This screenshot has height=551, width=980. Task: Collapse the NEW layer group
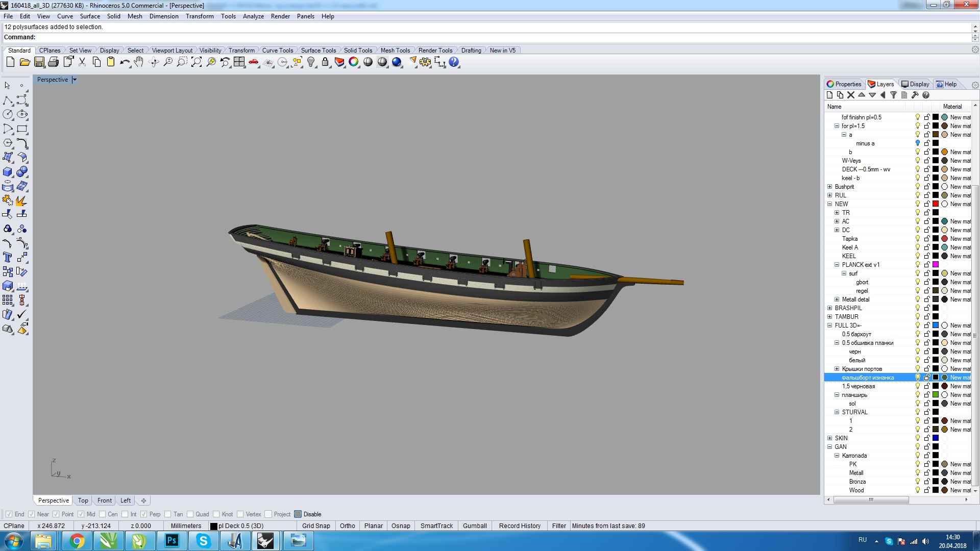click(x=829, y=204)
